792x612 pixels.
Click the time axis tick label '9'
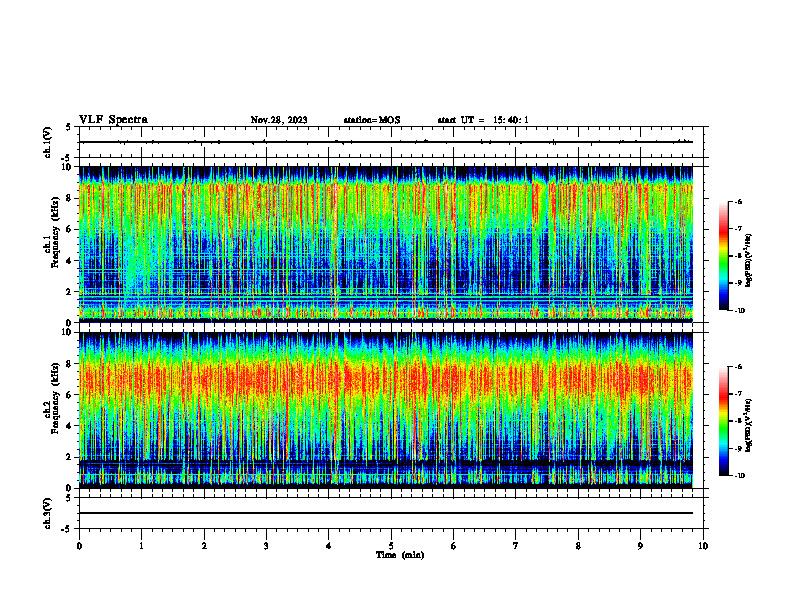tap(640, 546)
